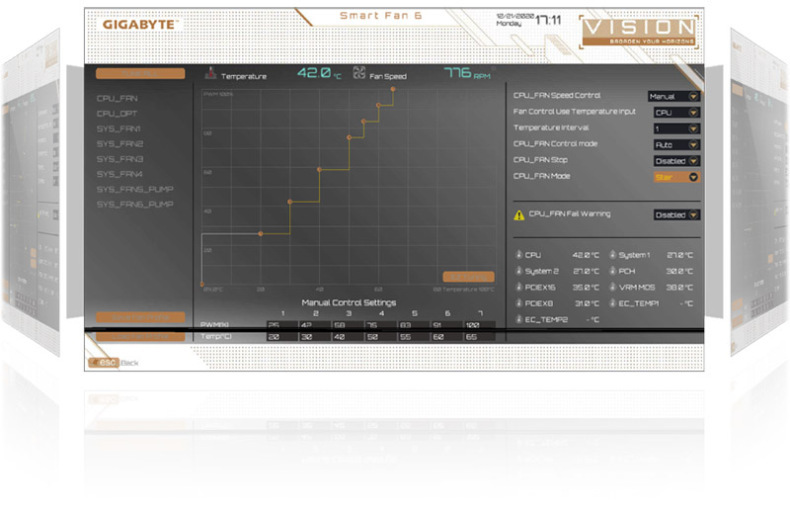
Task: Click the ESC Back button
Action: [x=114, y=362]
